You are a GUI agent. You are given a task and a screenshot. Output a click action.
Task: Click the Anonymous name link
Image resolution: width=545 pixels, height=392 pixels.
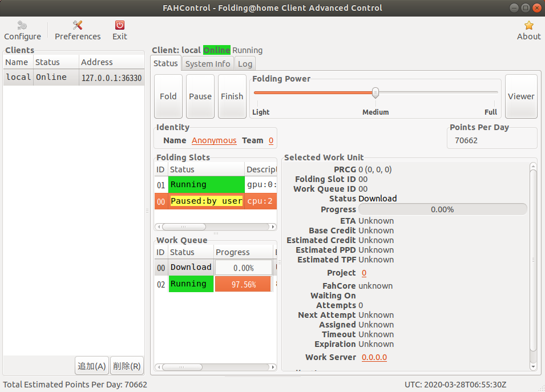[214, 140]
